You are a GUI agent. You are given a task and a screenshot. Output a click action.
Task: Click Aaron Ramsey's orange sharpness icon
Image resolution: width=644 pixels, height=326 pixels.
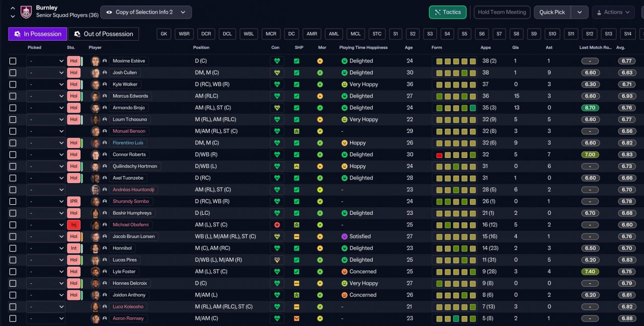pos(297,318)
